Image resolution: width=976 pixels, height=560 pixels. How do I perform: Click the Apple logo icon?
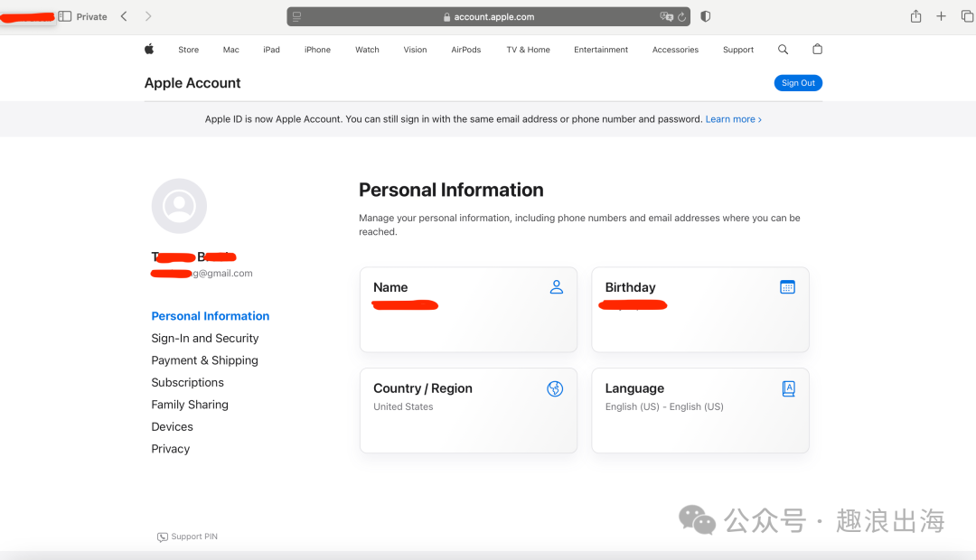click(149, 49)
